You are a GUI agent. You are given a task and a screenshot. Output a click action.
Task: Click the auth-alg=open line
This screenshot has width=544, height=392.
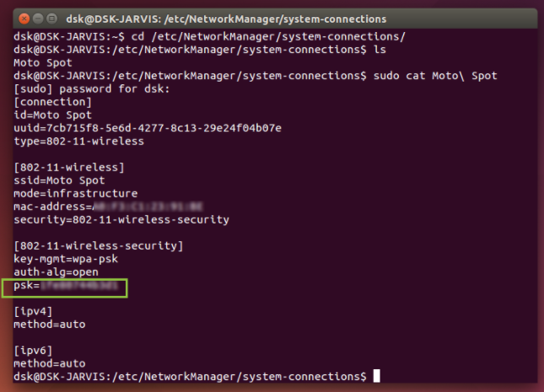(56, 272)
